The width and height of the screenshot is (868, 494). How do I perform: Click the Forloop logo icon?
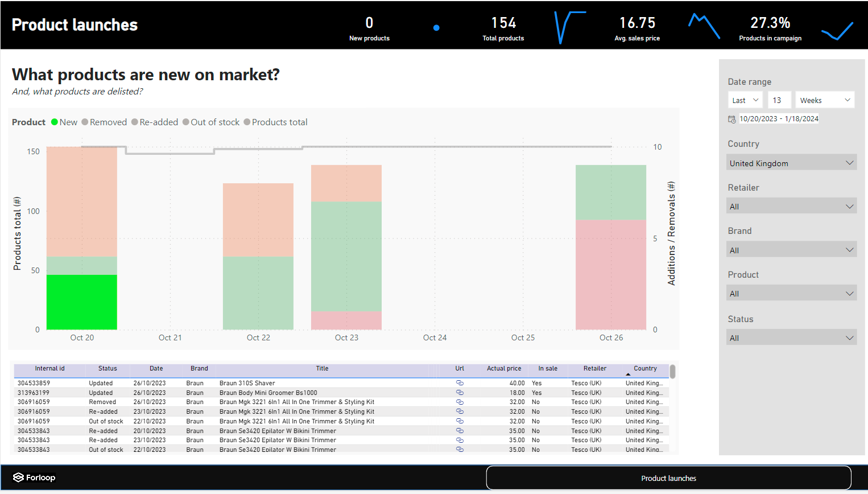[18, 477]
